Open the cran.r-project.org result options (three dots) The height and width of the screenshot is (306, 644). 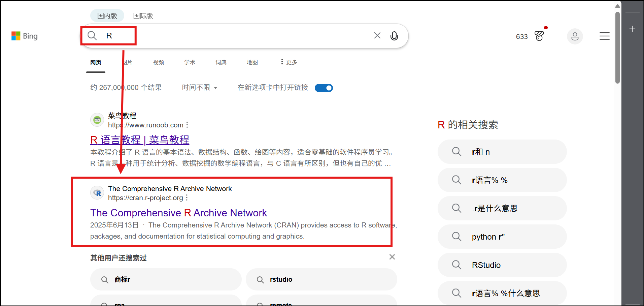point(187,197)
